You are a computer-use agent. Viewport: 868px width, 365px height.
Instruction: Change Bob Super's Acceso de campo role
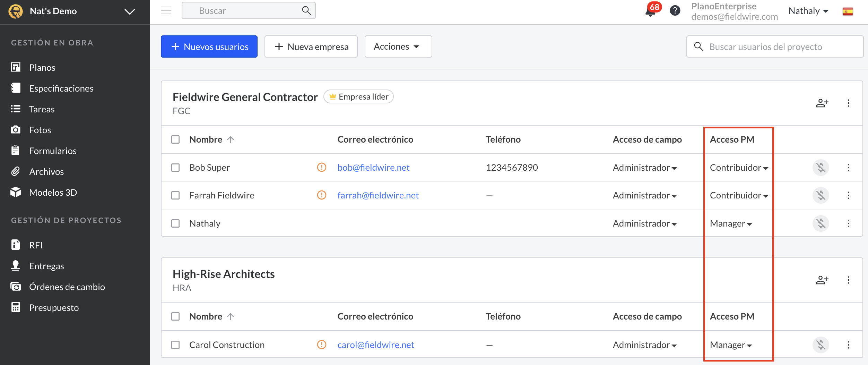click(x=645, y=168)
